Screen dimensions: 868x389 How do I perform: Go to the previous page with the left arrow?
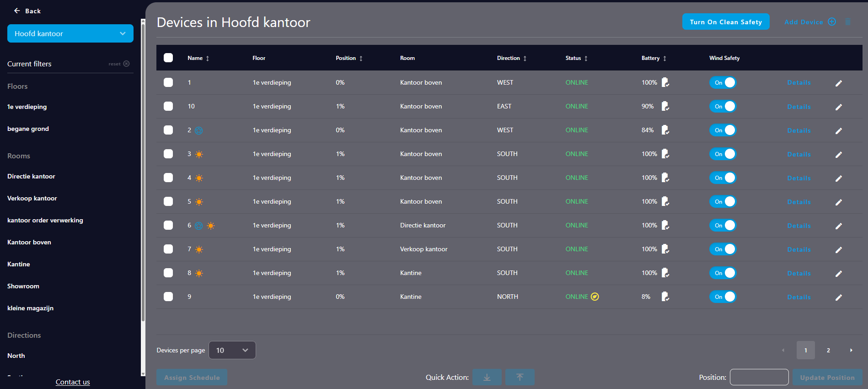(x=783, y=350)
